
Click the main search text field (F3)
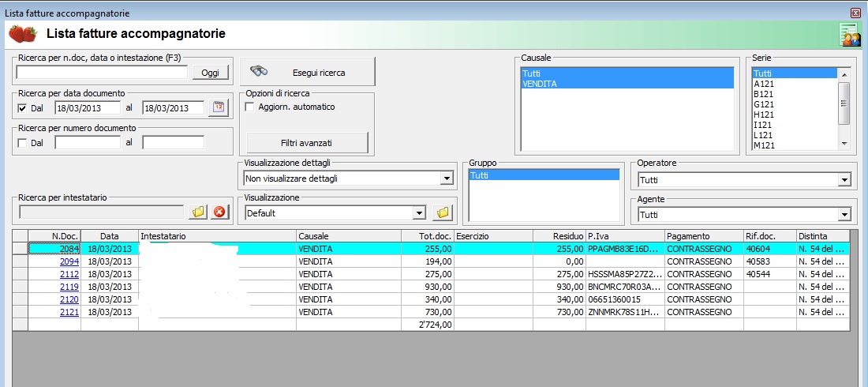pyautogui.click(x=102, y=73)
